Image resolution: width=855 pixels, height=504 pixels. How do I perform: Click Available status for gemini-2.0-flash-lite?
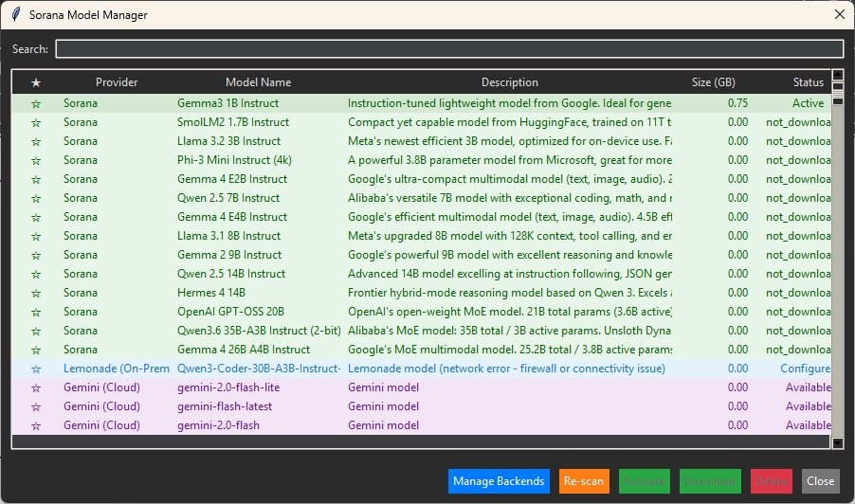tap(809, 387)
